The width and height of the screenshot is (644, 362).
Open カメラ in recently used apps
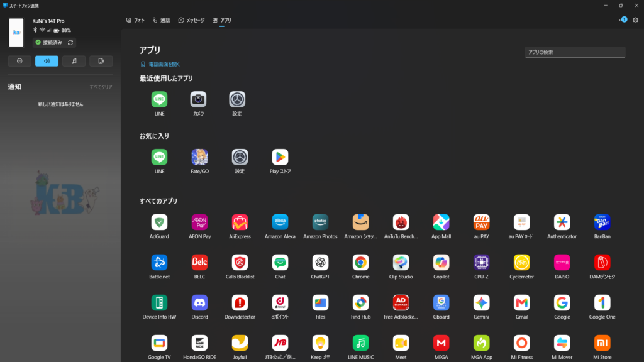pos(198,99)
